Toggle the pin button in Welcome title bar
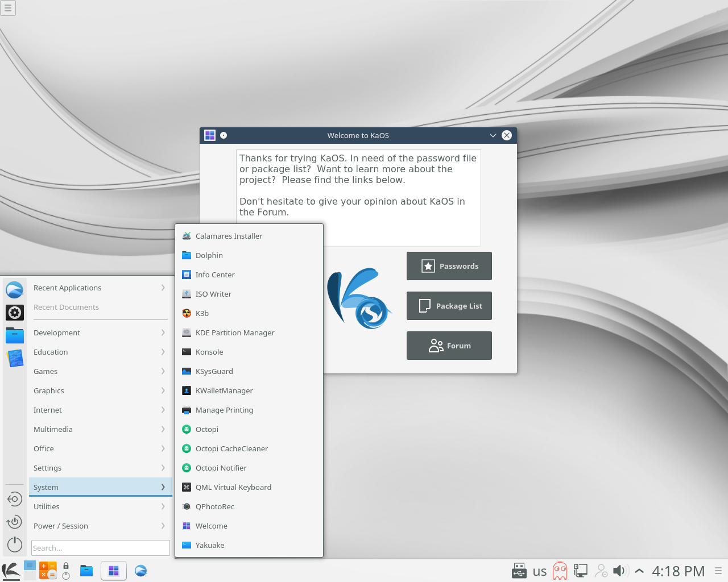 (224, 135)
